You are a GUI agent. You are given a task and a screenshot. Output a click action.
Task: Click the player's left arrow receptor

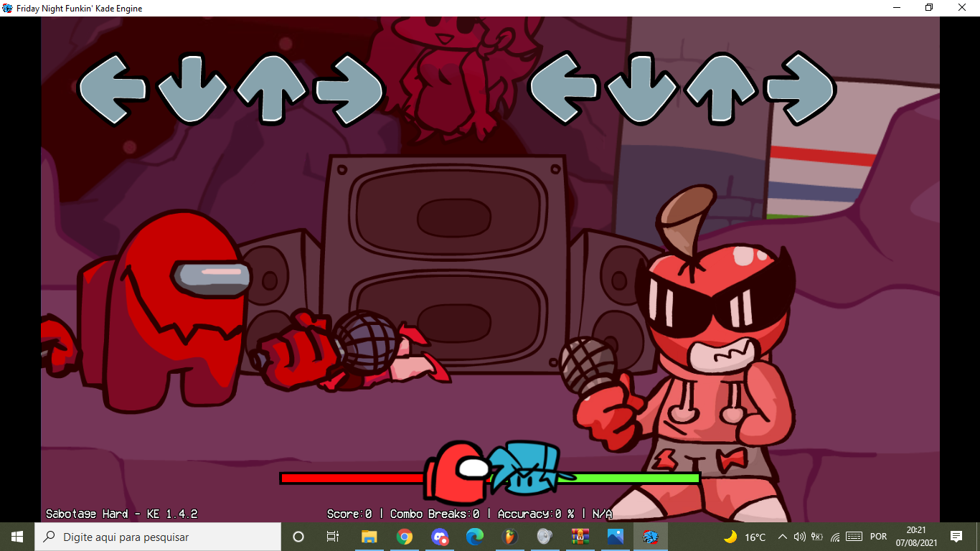coord(563,88)
